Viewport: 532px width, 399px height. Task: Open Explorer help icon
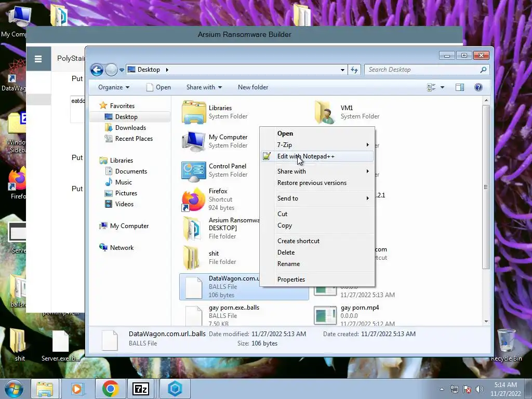[x=478, y=87]
